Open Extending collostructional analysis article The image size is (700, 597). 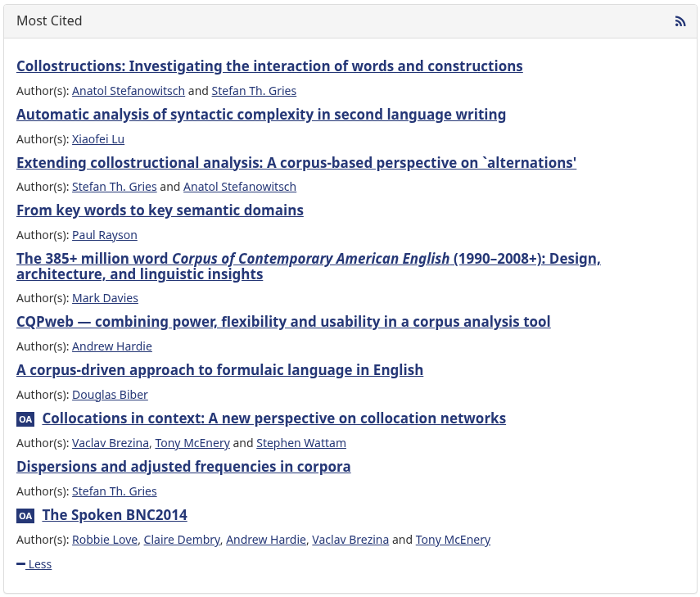tap(296, 163)
